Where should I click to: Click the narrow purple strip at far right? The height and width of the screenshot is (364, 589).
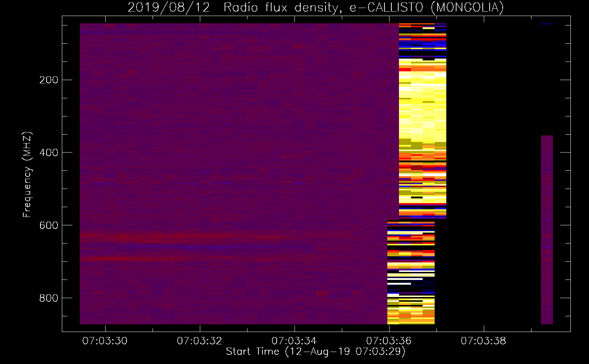tap(547, 230)
